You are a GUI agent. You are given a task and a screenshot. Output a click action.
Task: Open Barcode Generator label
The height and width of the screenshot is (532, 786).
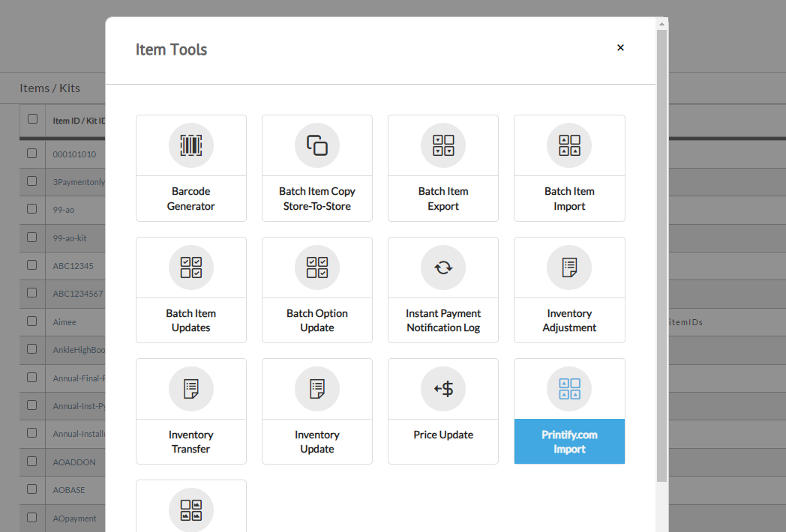tap(191, 199)
